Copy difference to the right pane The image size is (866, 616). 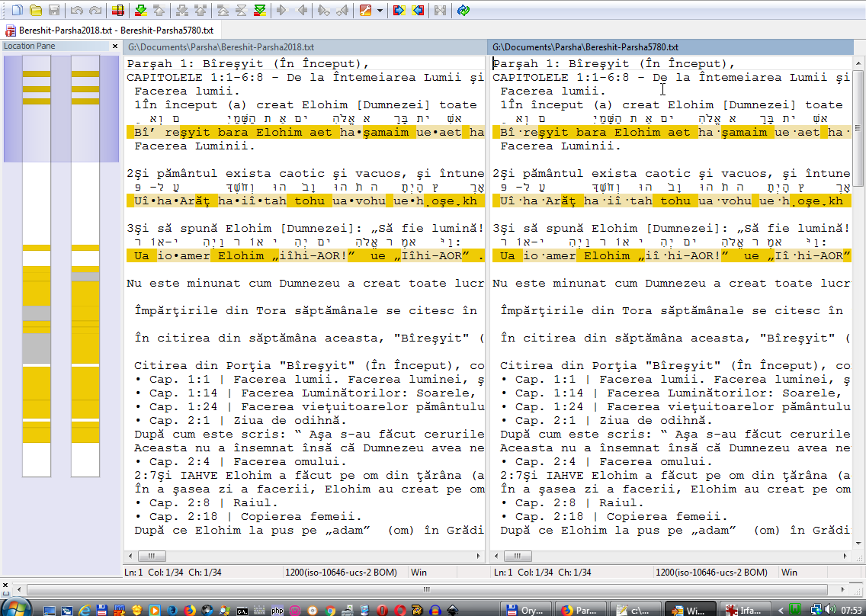pos(281,10)
